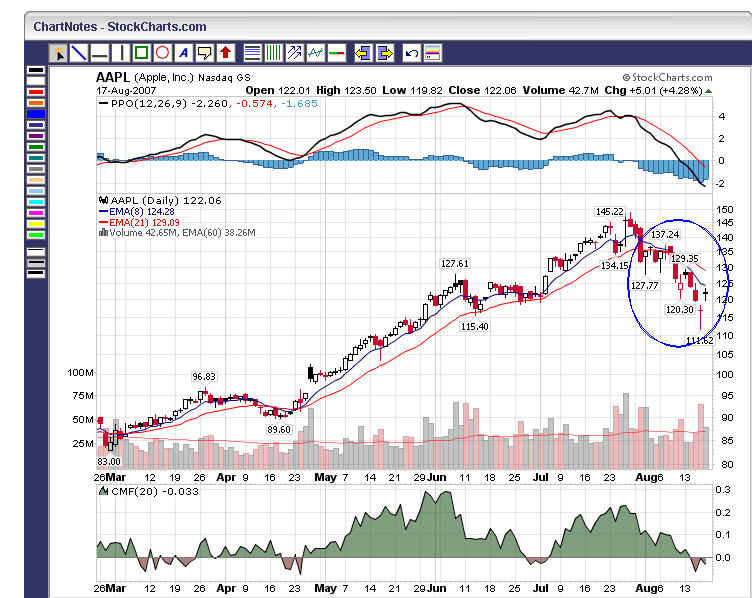Click the undo curved arrow icon
The width and height of the screenshot is (752, 598).
tap(411, 53)
